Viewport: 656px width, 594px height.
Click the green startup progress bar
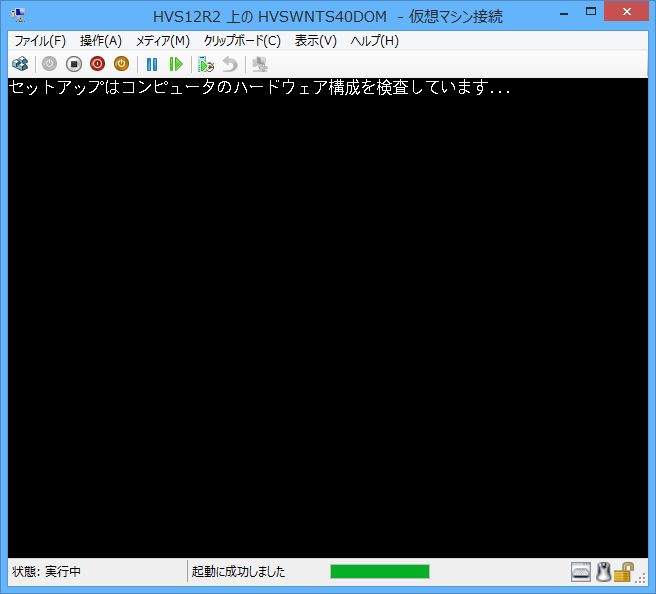click(x=380, y=571)
